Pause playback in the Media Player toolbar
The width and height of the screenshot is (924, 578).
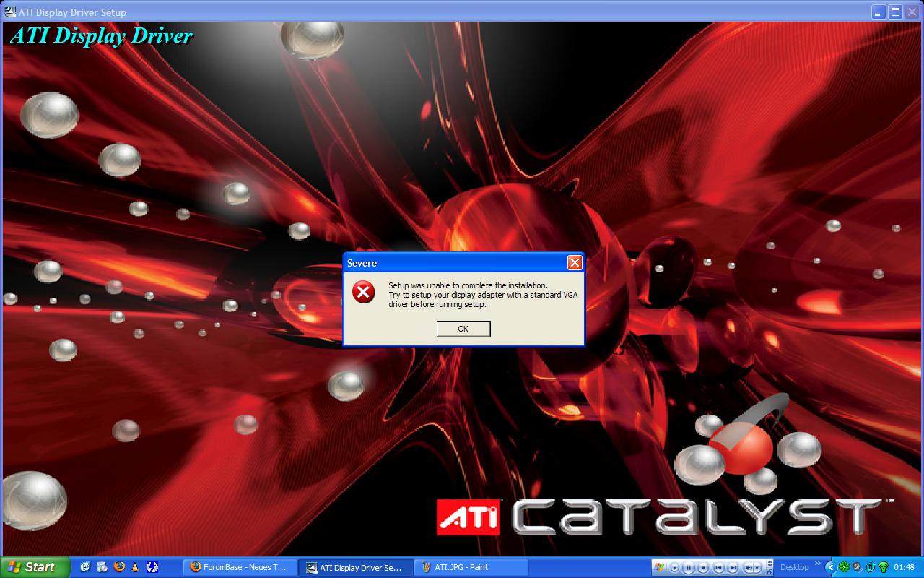point(689,567)
